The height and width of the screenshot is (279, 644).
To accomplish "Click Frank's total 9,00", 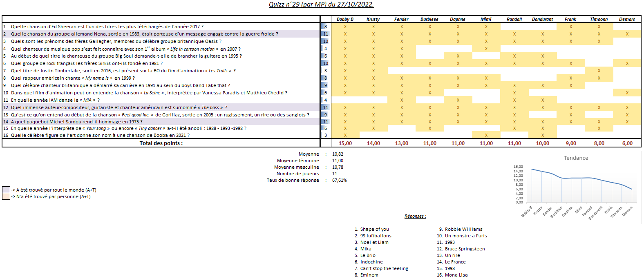I will point(571,143).
